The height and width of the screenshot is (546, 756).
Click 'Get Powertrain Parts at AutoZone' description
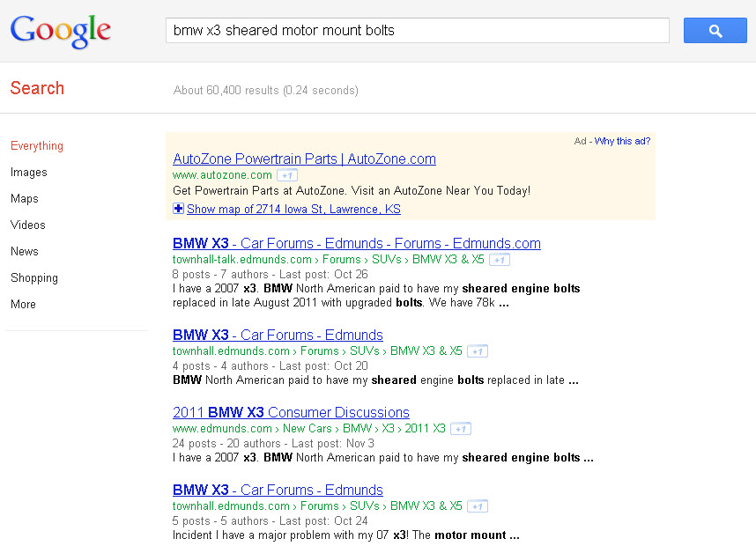[352, 191]
